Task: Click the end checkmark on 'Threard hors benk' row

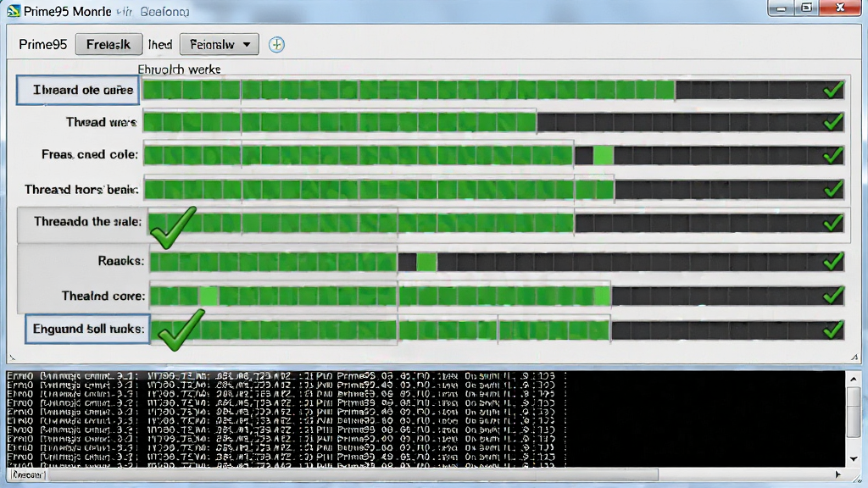Action: pos(833,189)
